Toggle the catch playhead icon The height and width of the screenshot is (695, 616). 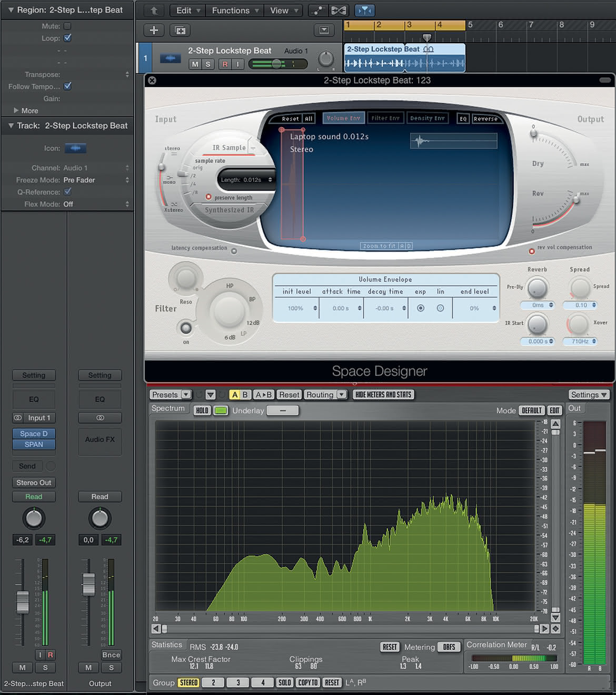click(364, 11)
